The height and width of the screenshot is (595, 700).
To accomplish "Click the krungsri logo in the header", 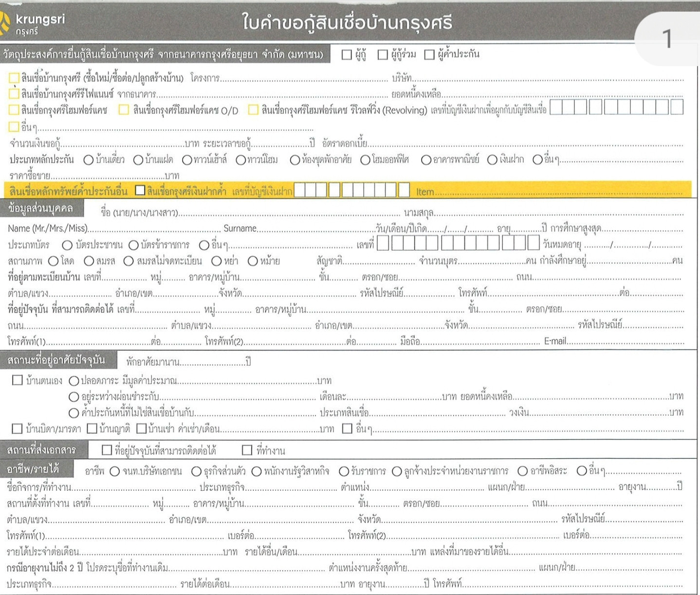I will pyautogui.click(x=32, y=23).
